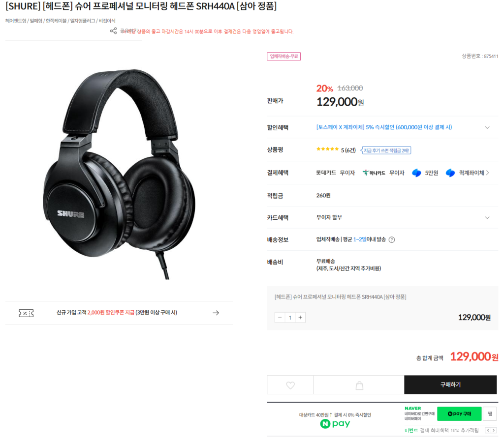The height and width of the screenshot is (442, 504).
Task: Click the 찜 button beside N pay
Action: [490, 414]
